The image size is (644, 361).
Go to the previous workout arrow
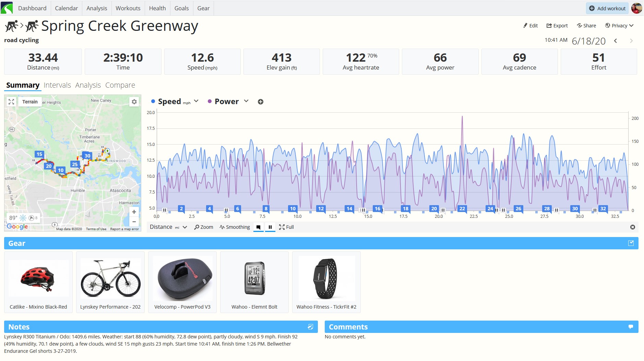pyautogui.click(x=616, y=41)
